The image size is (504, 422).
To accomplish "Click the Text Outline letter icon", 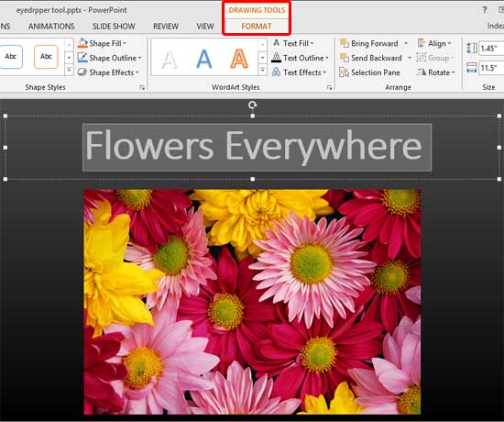I will coord(277,58).
